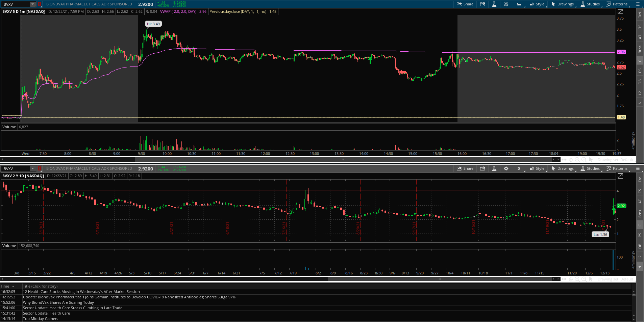Expand the top chart BVXV symbol dropdown
The width and height of the screenshot is (644, 322).
point(32,4)
